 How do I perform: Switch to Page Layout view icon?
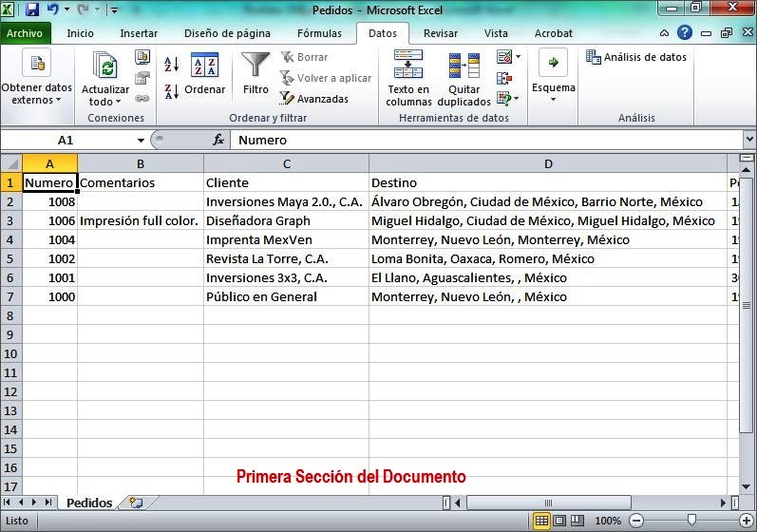point(559,521)
